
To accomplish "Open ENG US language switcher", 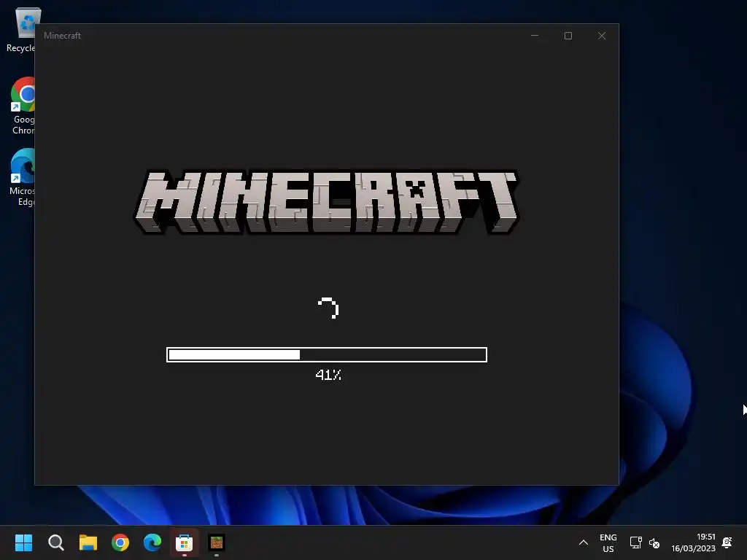I will pos(608,542).
